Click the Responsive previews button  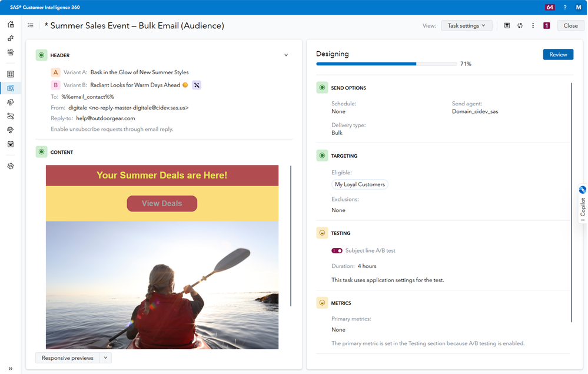68,358
